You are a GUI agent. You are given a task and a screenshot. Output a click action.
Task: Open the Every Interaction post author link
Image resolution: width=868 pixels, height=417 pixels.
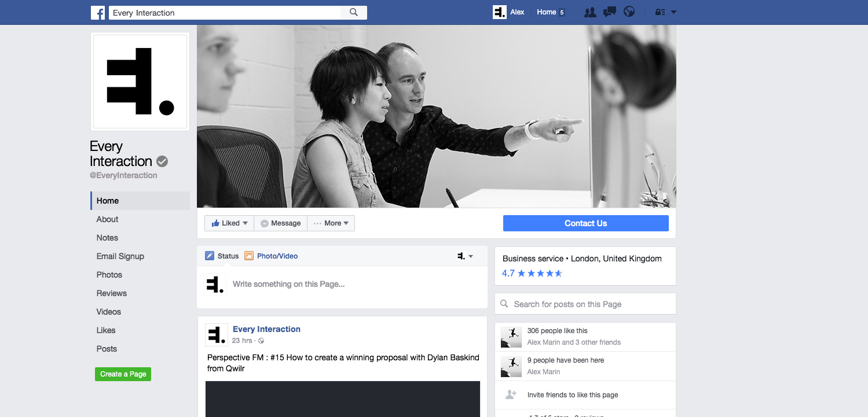point(266,329)
